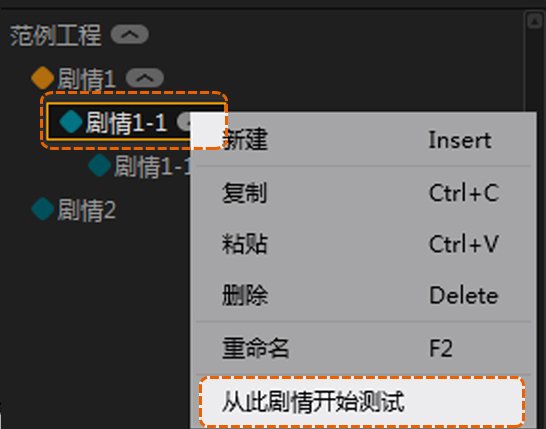Select the 剧情1 tree item label
The height and width of the screenshot is (429, 546).
[x=86, y=79]
